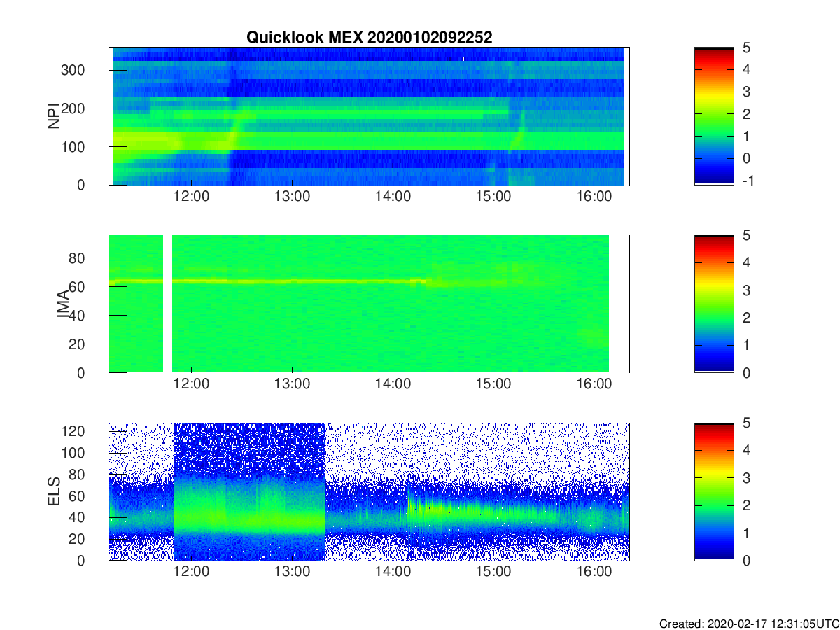Click the 16:00 tick under the NPI plot

point(594,197)
